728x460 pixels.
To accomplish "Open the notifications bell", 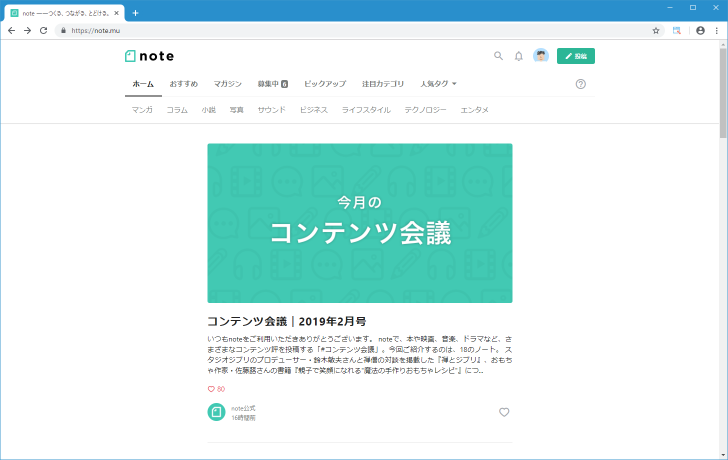I will [519, 56].
